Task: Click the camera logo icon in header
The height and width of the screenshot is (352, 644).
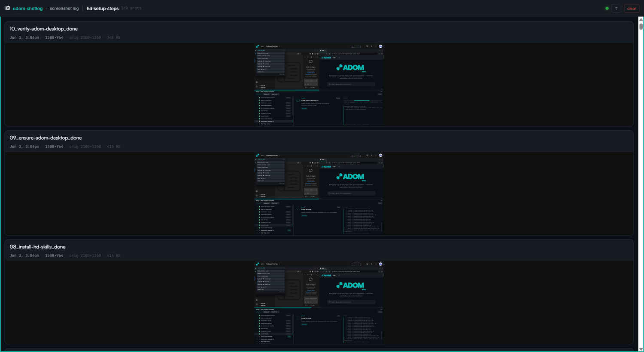Action: [x=7, y=8]
